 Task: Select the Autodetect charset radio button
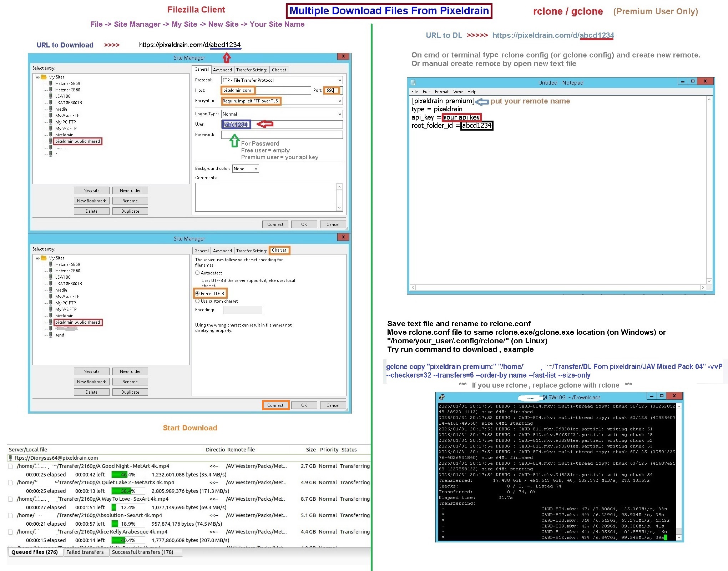tap(197, 273)
